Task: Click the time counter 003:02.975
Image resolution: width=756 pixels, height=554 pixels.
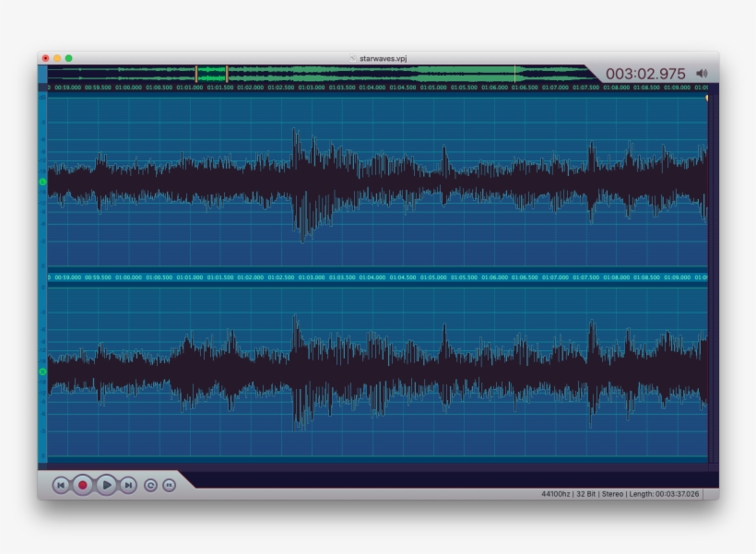Action: tap(645, 74)
